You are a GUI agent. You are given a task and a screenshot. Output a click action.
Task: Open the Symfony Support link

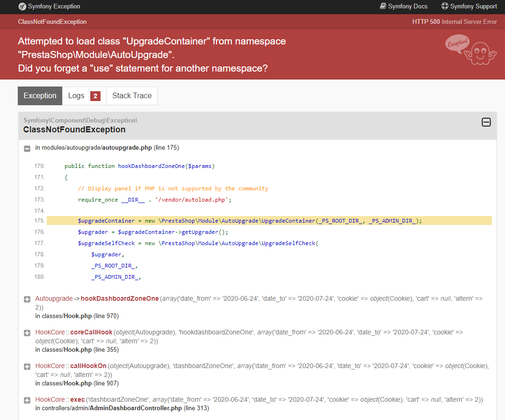coord(469,6)
